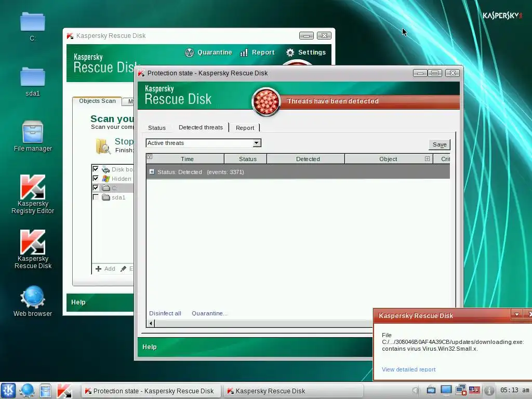Click the column chooser icon beside Object
This screenshot has height=399, width=532.
427,159
